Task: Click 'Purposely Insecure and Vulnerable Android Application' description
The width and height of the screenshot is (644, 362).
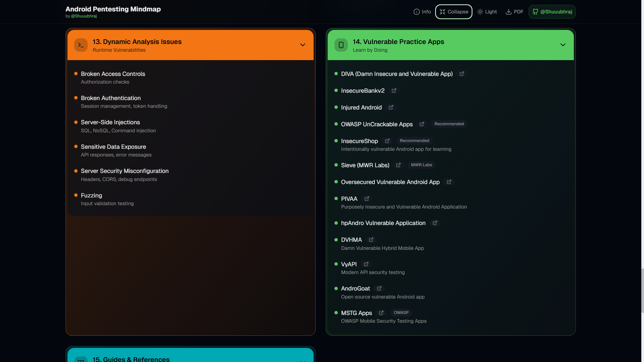Action: (404, 207)
